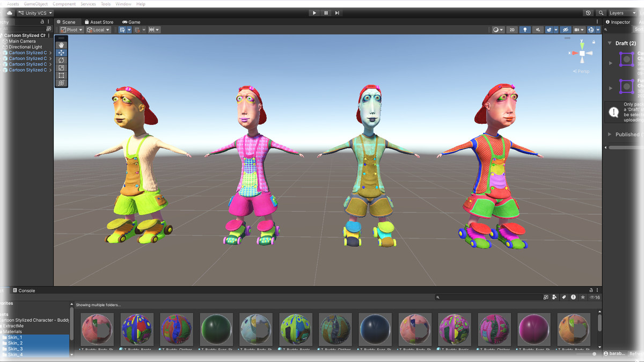Viewport: 644px width, 362px height.
Task: Open the Component menu
Action: click(64, 4)
